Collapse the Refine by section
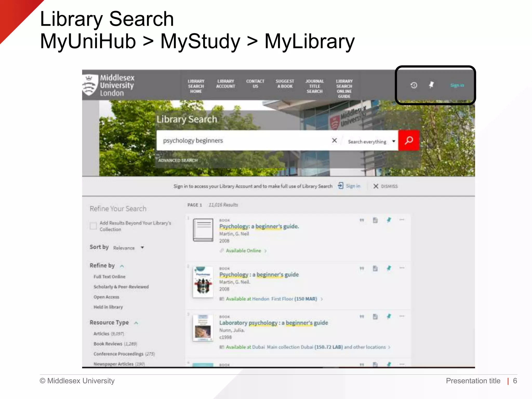 tap(122, 266)
